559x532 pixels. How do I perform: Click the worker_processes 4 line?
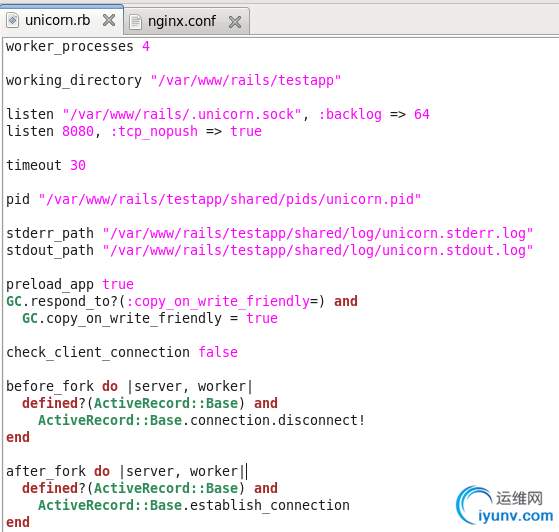[78, 46]
